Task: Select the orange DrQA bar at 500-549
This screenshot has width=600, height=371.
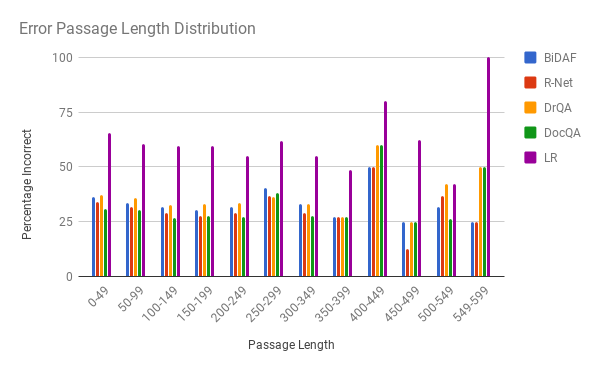Action: [x=446, y=230]
